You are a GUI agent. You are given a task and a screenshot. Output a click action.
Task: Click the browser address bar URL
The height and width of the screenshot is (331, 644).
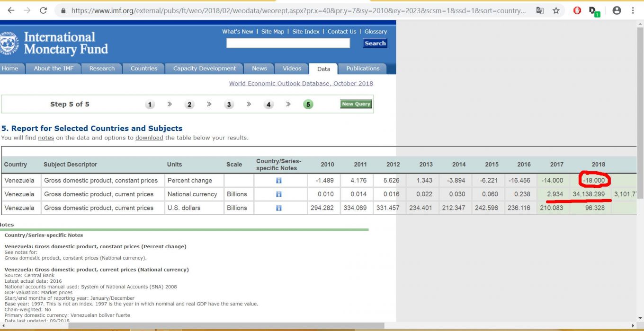[x=298, y=10]
